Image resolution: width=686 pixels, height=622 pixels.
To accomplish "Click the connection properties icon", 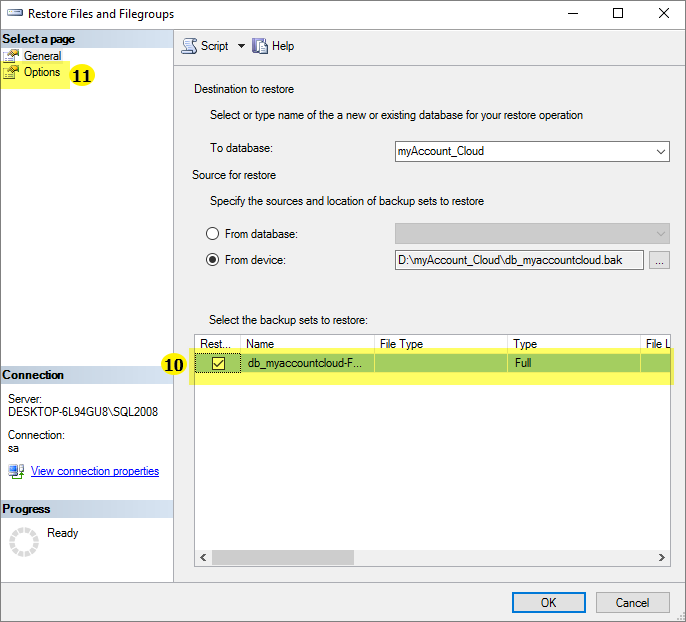I will click(16, 472).
